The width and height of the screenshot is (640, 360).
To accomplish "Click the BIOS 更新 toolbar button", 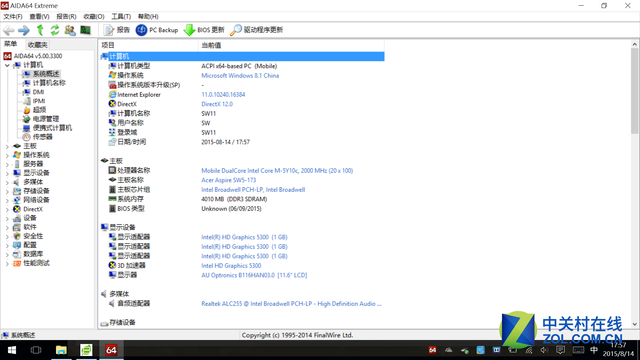I will tap(204, 30).
